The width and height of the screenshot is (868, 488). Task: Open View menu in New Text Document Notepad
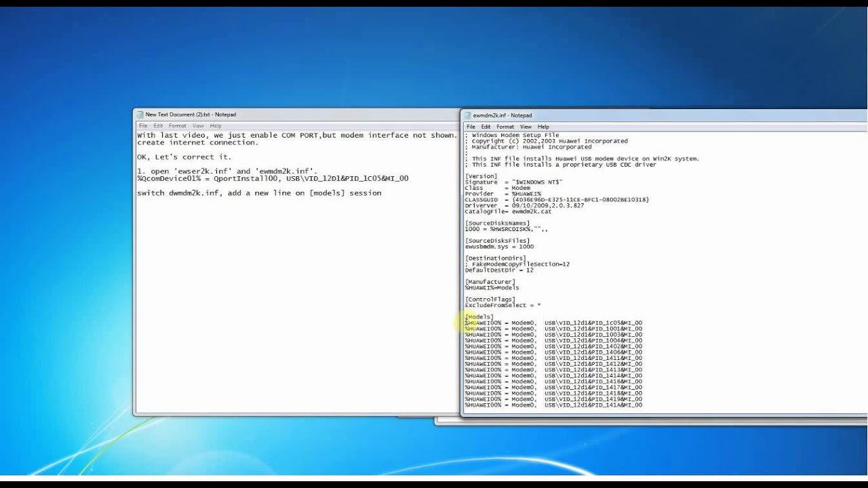(x=198, y=126)
